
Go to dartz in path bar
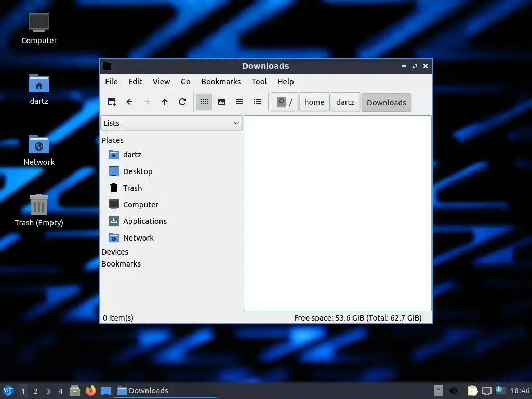[345, 102]
